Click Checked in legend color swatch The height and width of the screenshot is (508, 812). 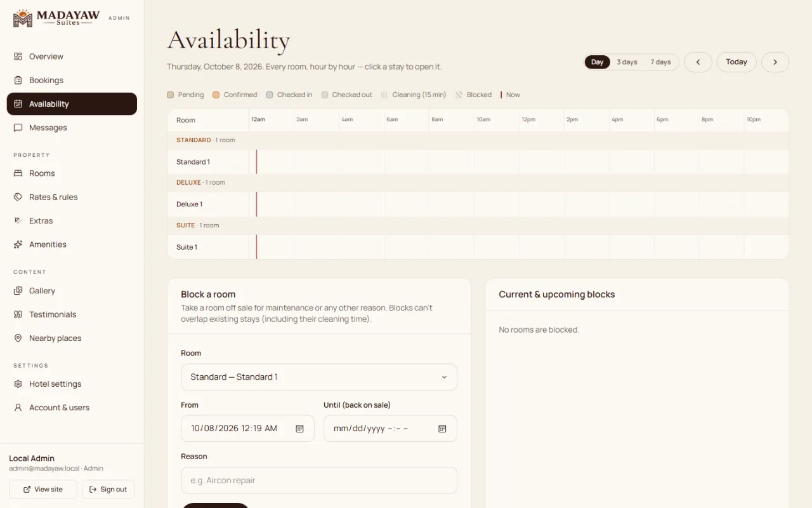click(270, 95)
